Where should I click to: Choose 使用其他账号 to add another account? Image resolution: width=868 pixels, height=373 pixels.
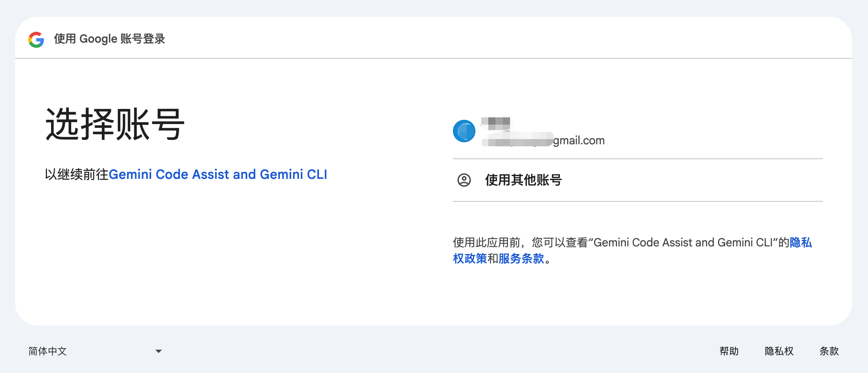tap(523, 180)
